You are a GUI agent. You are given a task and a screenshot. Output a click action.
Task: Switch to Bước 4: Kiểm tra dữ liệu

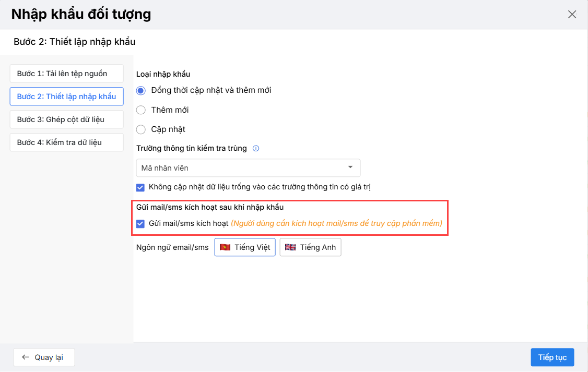tap(66, 142)
